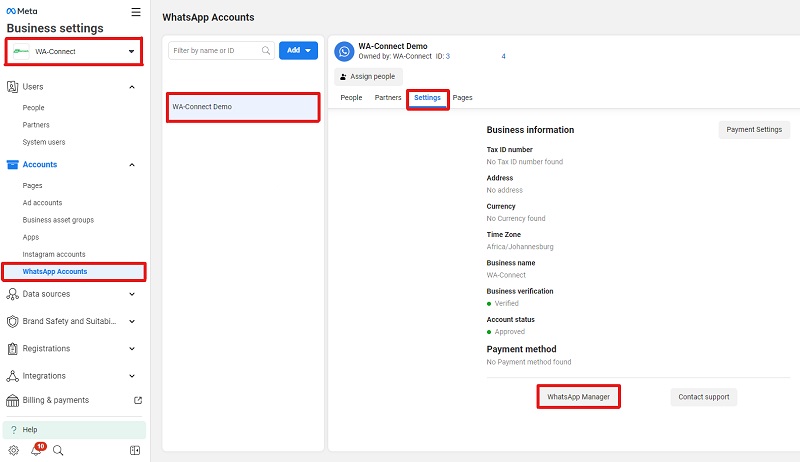The image size is (800, 462).
Task: Switch to the Pages tab
Action: point(462,97)
